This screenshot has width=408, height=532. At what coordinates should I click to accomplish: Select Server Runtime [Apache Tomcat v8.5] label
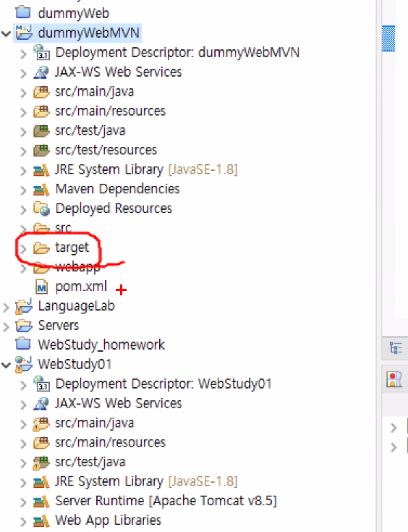[x=166, y=501]
